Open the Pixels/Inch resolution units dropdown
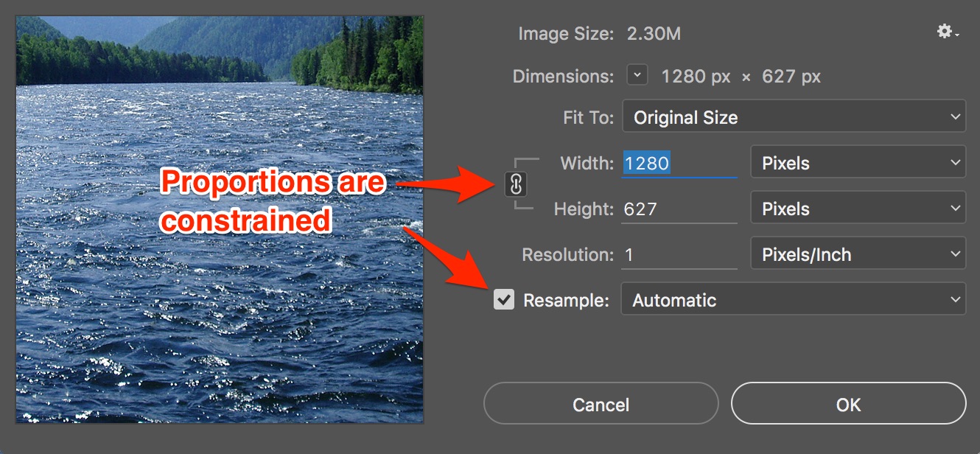 tap(858, 254)
